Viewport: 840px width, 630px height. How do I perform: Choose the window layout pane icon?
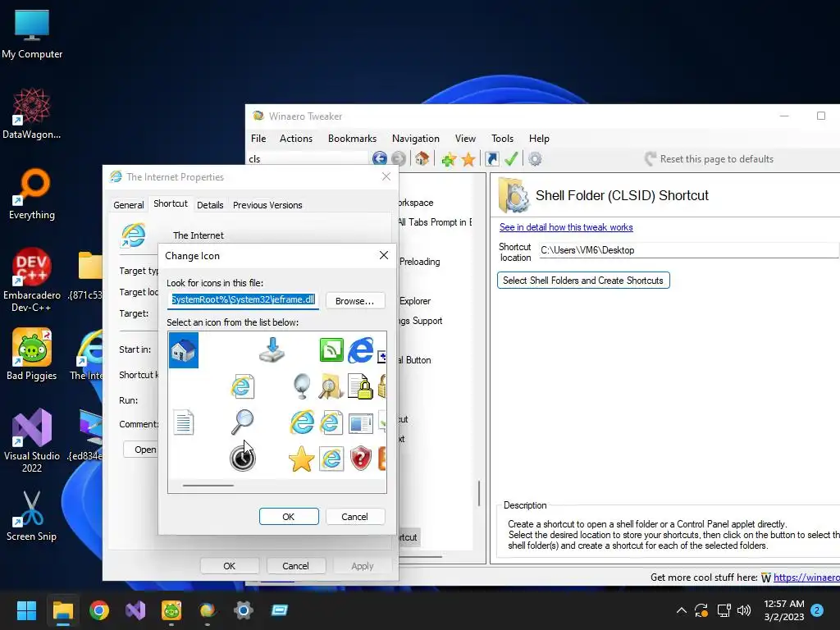pyautogui.click(x=361, y=423)
